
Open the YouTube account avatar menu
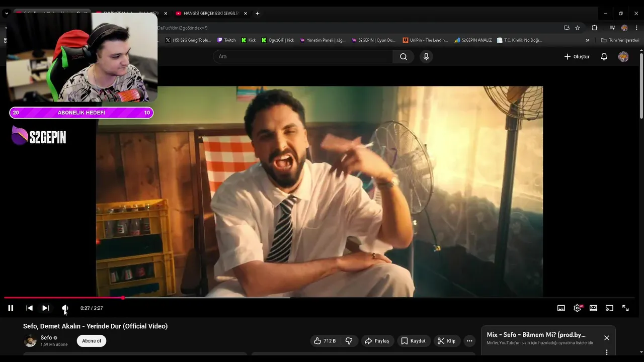click(623, 57)
